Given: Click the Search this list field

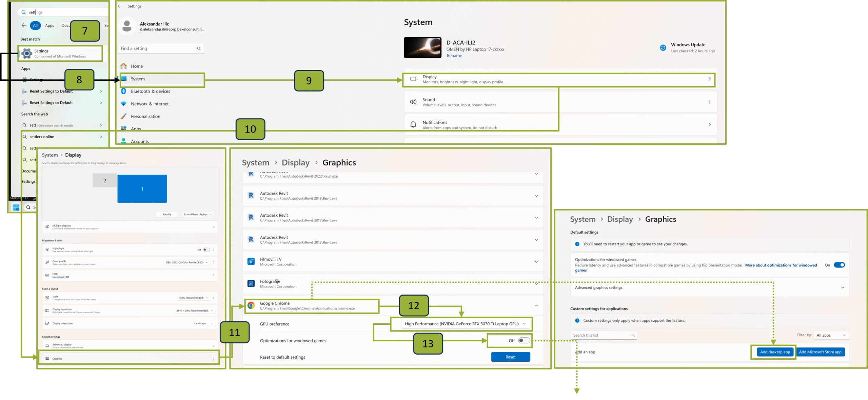Looking at the screenshot, I should (604, 335).
